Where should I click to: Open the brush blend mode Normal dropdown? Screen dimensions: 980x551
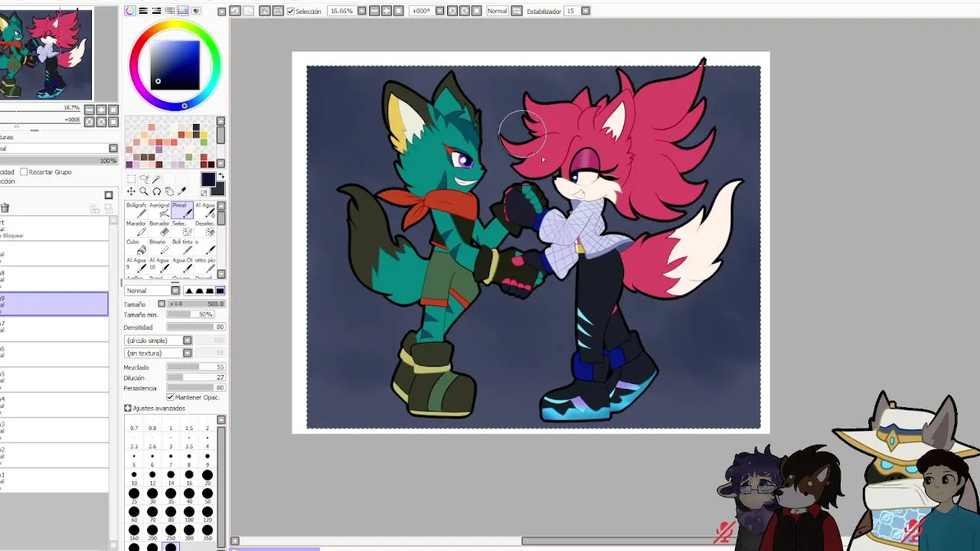pyautogui.click(x=175, y=291)
